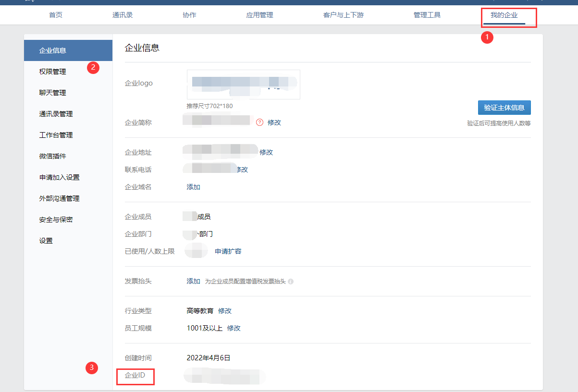The height and width of the screenshot is (392, 578).
Task: Click the 为企业成员配置增值税发票抬头 description
Action: 246,282
